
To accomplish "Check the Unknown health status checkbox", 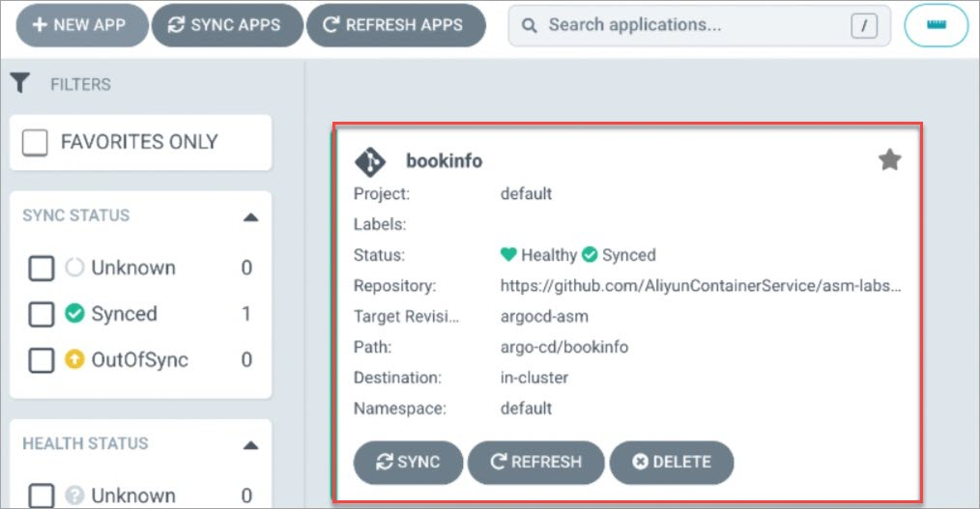I will 42,495.
